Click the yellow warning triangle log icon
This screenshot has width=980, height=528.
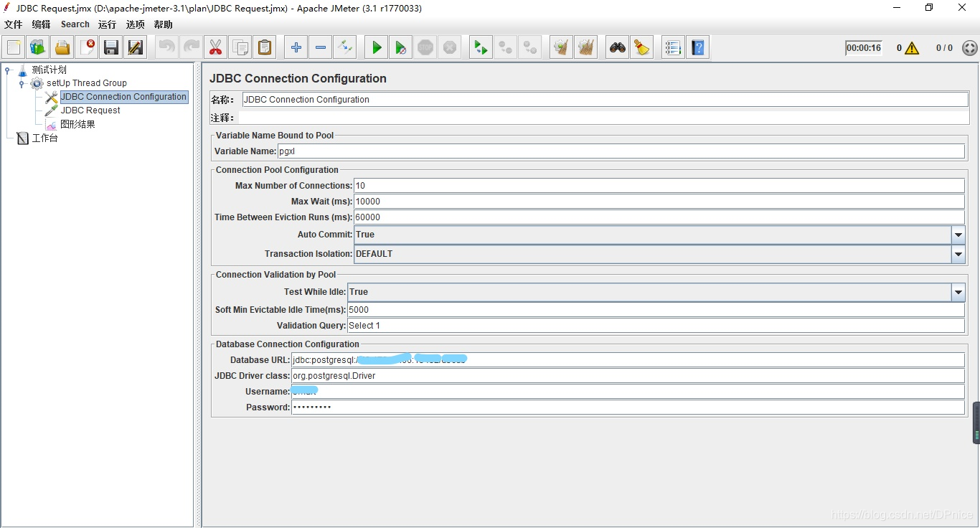click(912, 48)
